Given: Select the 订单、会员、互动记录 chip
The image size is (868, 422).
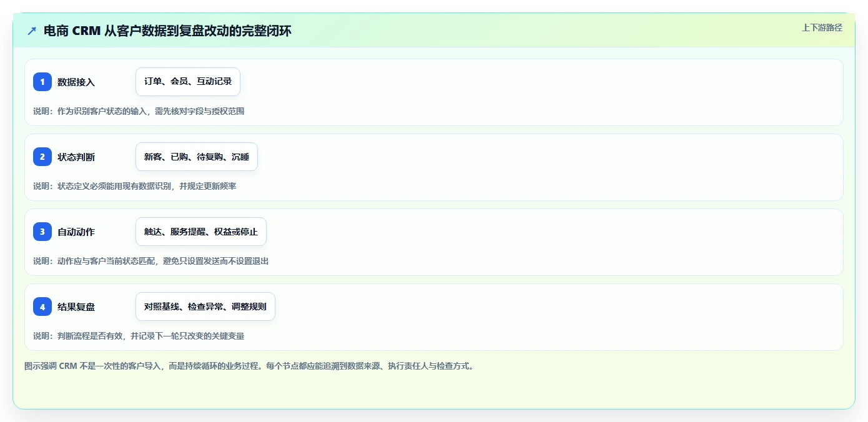Looking at the screenshot, I should (x=188, y=82).
